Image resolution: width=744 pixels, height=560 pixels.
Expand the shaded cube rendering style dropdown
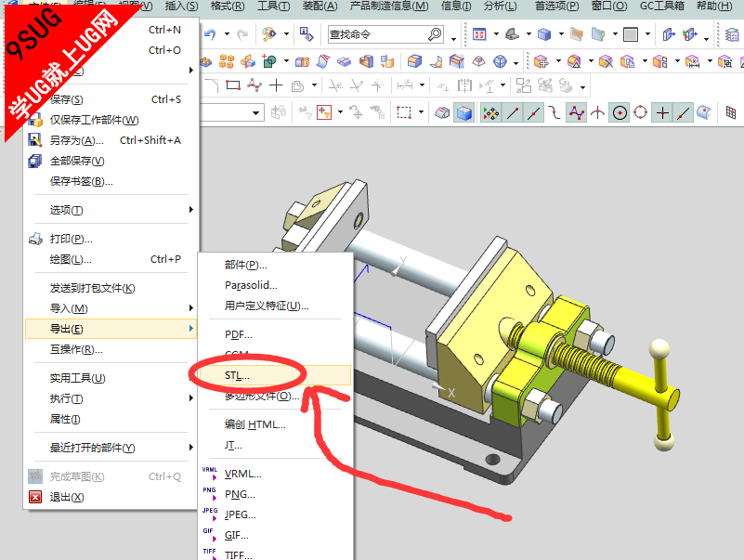point(561,34)
